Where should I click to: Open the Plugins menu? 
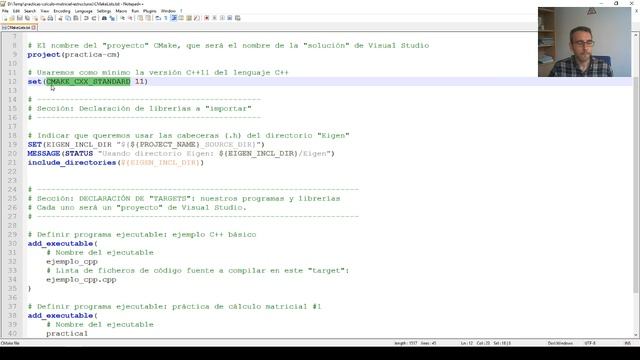tap(150, 11)
